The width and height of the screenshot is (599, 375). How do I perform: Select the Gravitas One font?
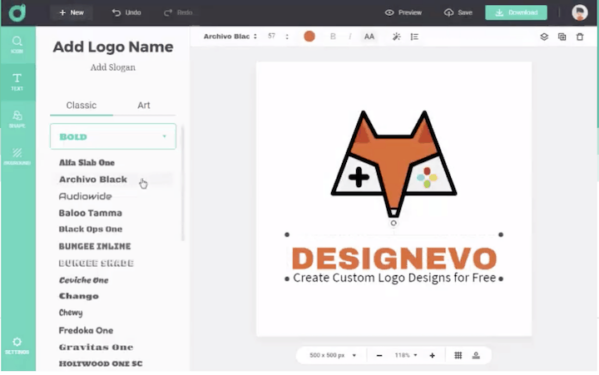pos(96,347)
